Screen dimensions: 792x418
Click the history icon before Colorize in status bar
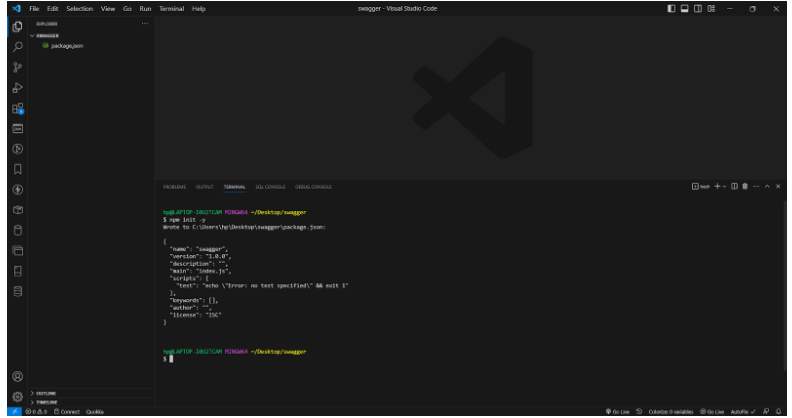point(639,412)
